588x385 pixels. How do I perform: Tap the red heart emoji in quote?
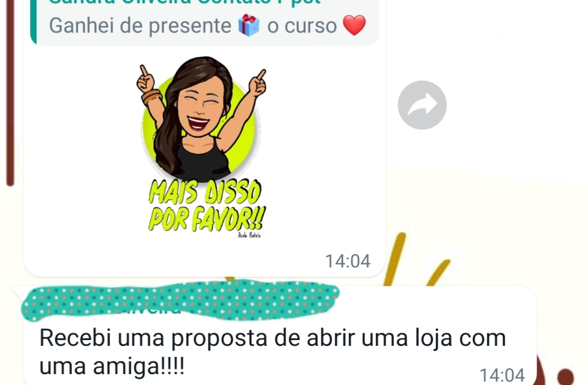coord(354,25)
